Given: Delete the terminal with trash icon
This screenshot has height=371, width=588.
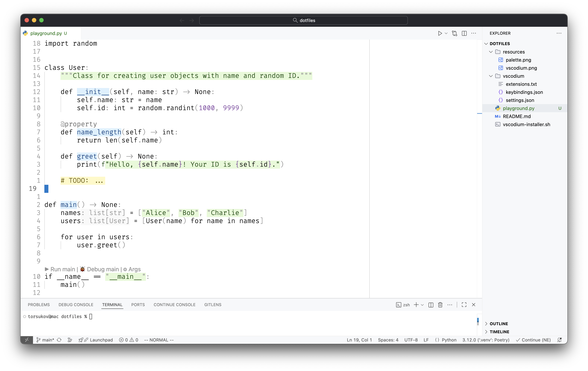Looking at the screenshot, I should pos(440,305).
